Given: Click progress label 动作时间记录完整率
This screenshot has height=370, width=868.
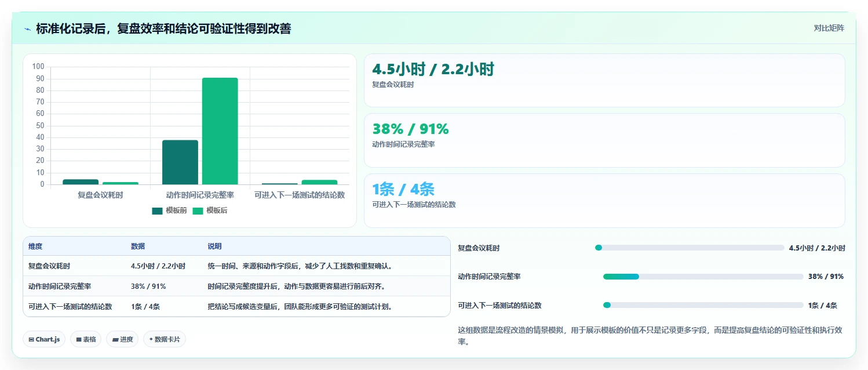Looking at the screenshot, I should pyautogui.click(x=489, y=277).
